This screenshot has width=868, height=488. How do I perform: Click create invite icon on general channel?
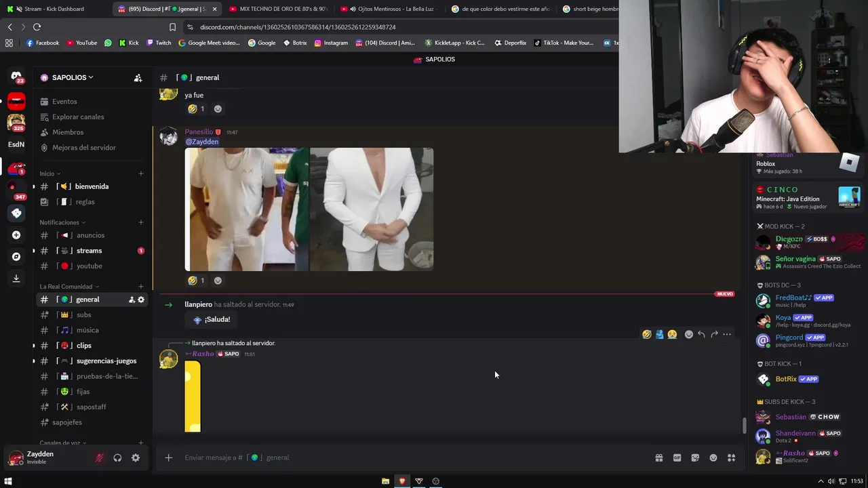132,300
